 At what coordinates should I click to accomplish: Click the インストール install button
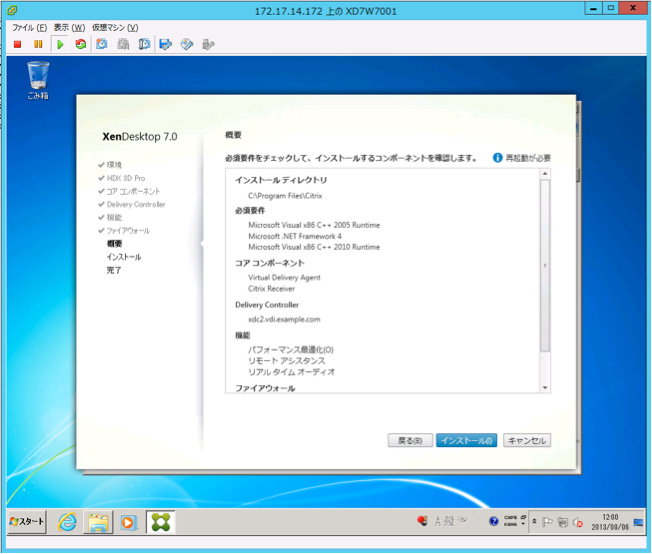[467, 440]
